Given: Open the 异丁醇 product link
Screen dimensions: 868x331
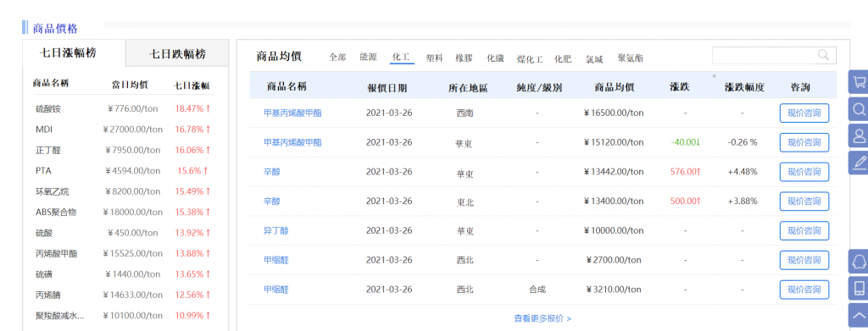Looking at the screenshot, I should tap(275, 230).
